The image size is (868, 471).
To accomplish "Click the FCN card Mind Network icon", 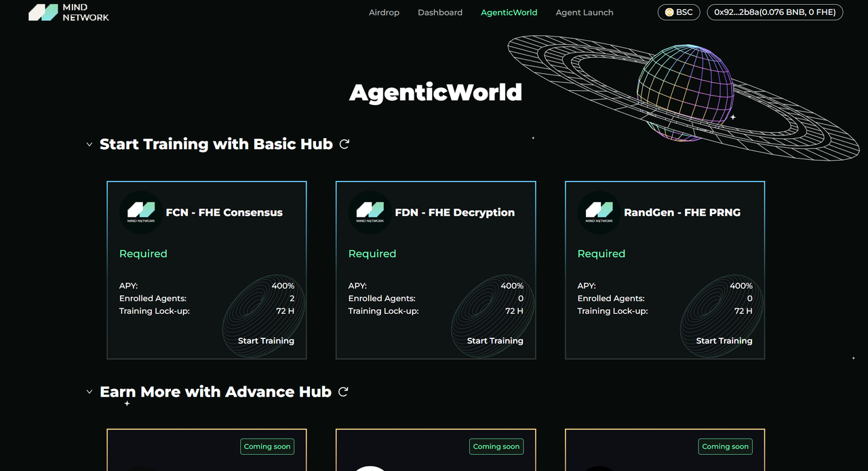I will 141,212.
